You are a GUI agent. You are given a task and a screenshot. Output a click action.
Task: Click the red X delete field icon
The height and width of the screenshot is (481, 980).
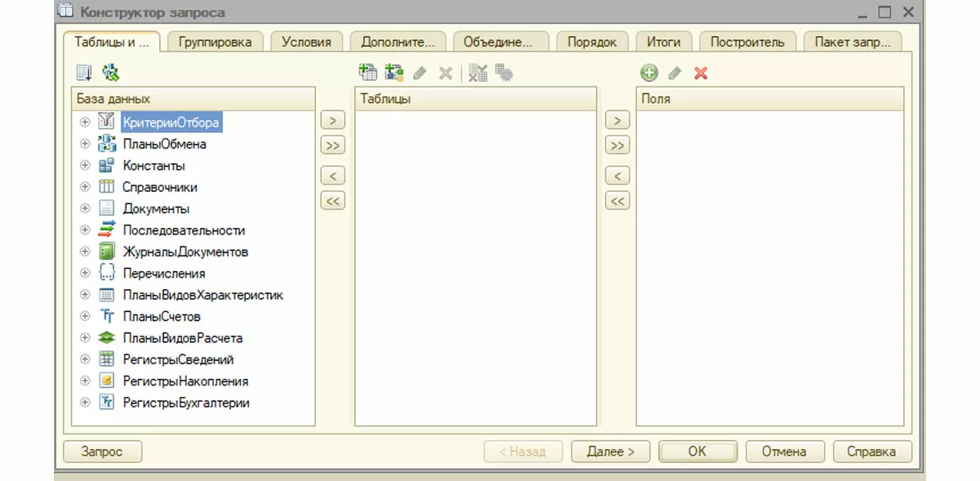[701, 73]
